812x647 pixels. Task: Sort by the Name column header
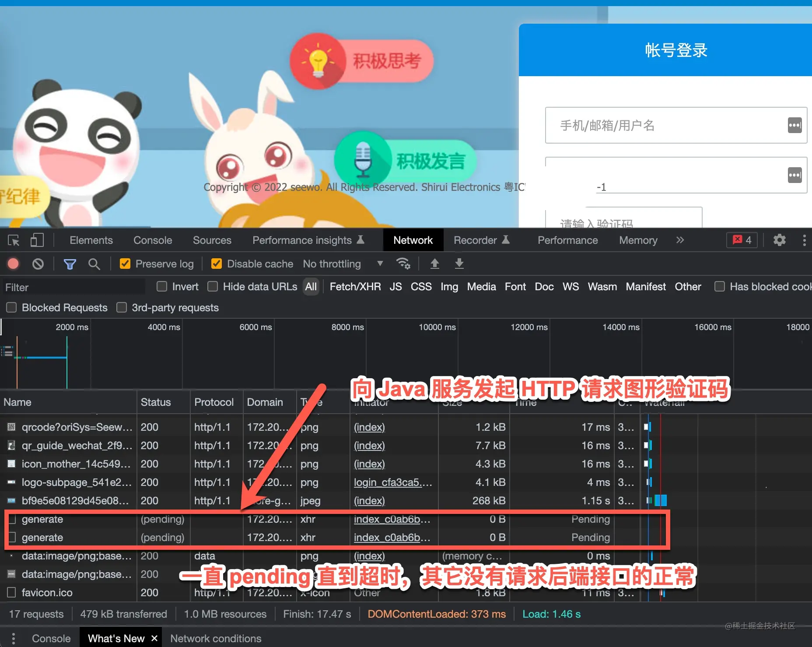point(68,402)
